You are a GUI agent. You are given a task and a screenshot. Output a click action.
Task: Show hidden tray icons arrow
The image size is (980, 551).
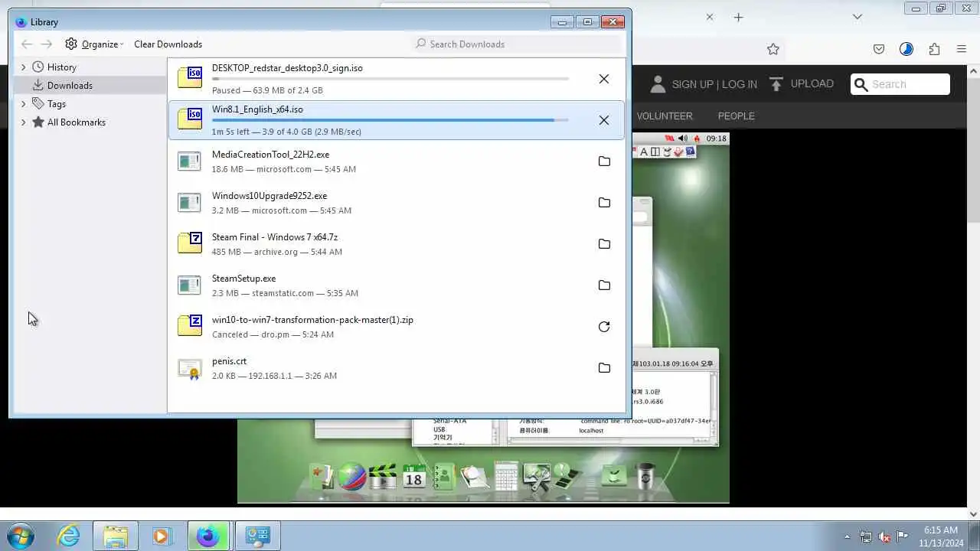pos(847,536)
